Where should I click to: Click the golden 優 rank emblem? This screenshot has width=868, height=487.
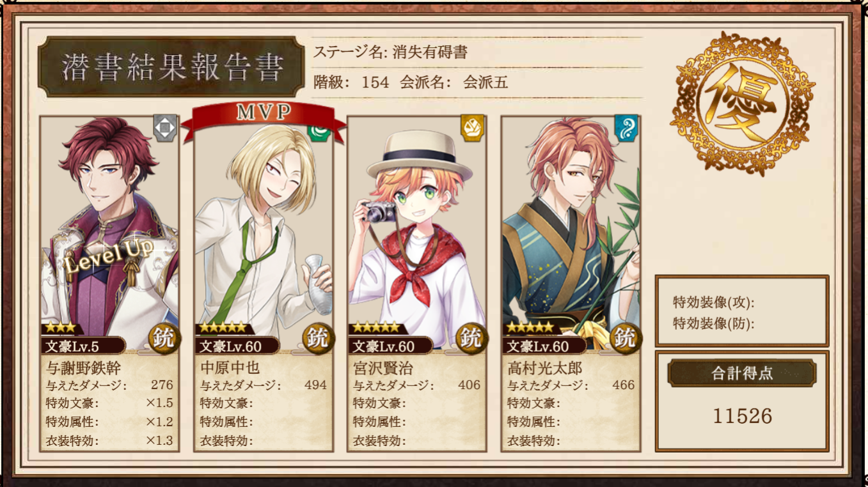click(x=742, y=104)
